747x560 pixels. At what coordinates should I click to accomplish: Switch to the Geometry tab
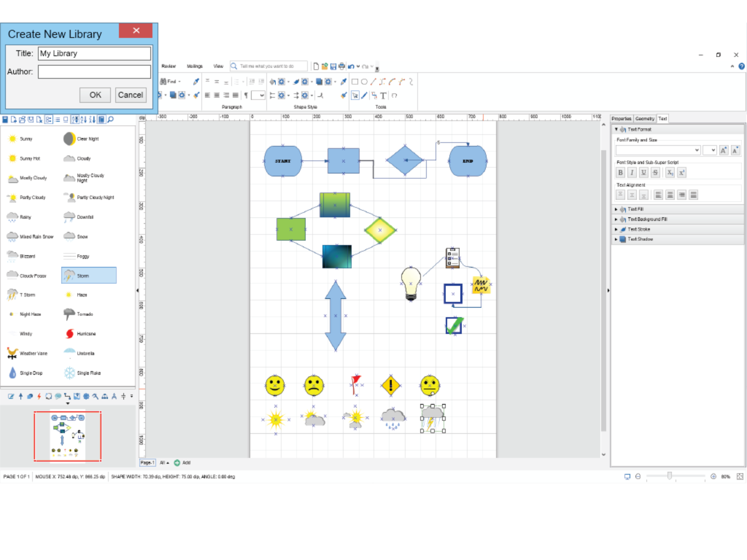pos(645,118)
